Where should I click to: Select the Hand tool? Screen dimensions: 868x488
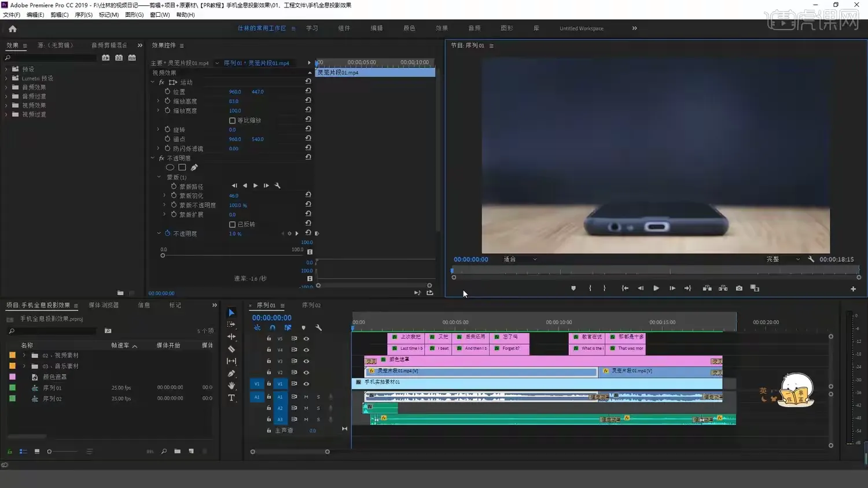[231, 385]
